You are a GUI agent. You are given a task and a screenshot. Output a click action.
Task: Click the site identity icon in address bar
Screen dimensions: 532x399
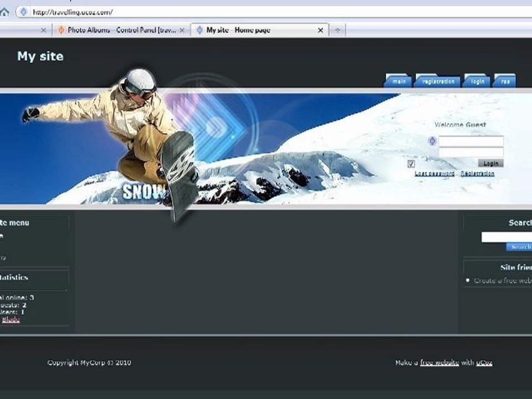pyautogui.click(x=23, y=12)
